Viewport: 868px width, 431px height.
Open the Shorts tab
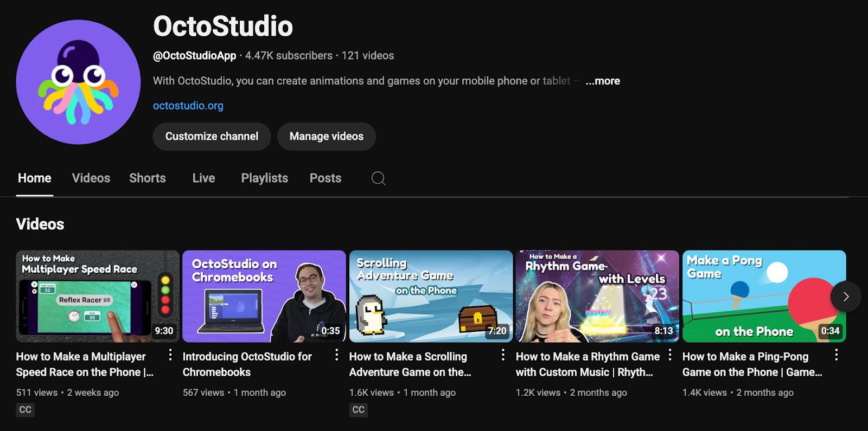148,178
